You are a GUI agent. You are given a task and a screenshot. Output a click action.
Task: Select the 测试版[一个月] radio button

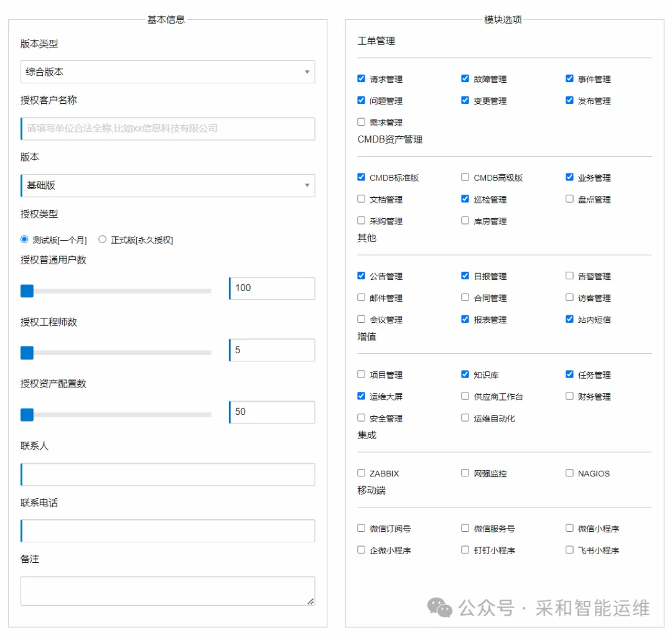pos(24,239)
